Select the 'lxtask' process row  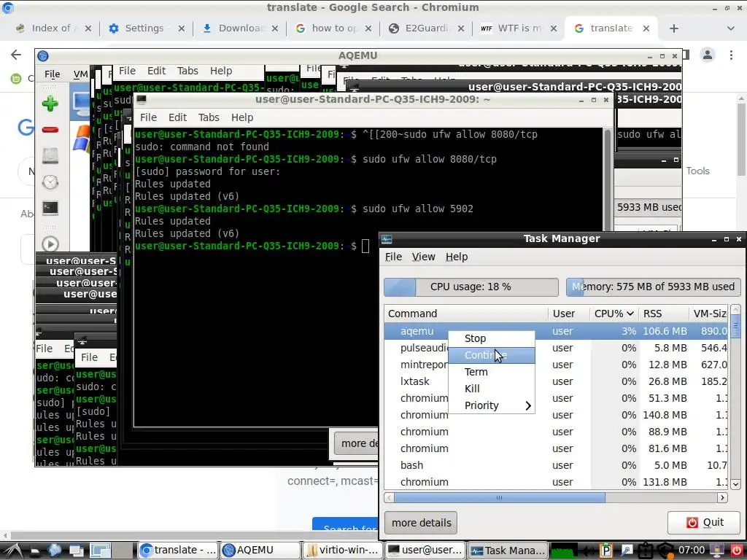coord(555,381)
